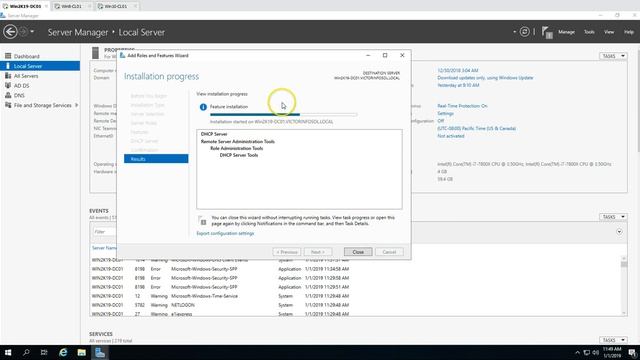This screenshot has height=360, width=640.
Task: Open the Events TASKS dropdown
Action: (x=613, y=217)
